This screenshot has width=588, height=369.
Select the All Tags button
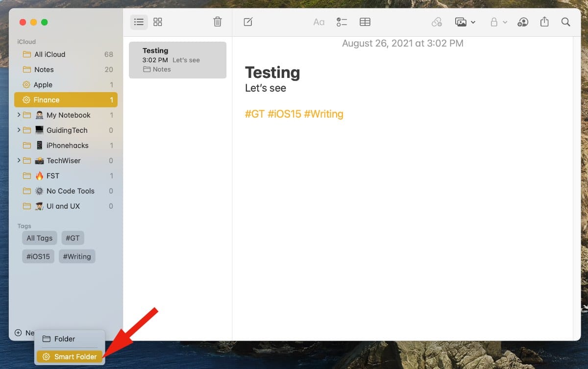(x=40, y=238)
